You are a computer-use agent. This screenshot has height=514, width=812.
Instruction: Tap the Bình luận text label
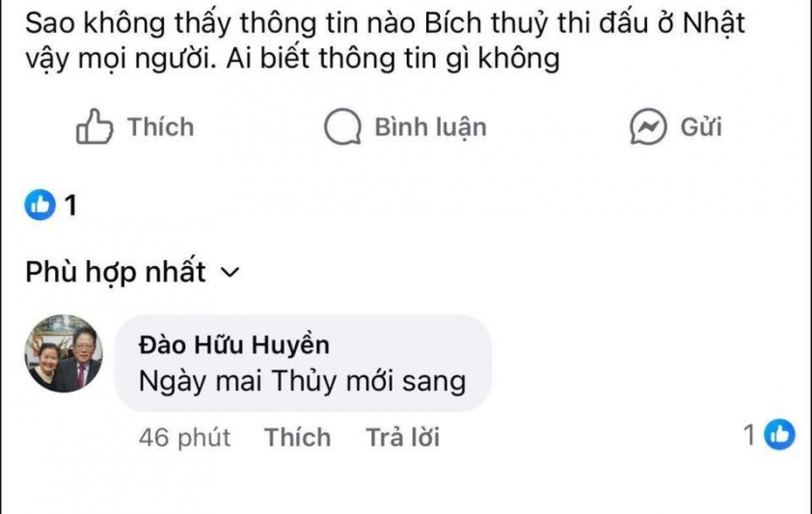[430, 127]
